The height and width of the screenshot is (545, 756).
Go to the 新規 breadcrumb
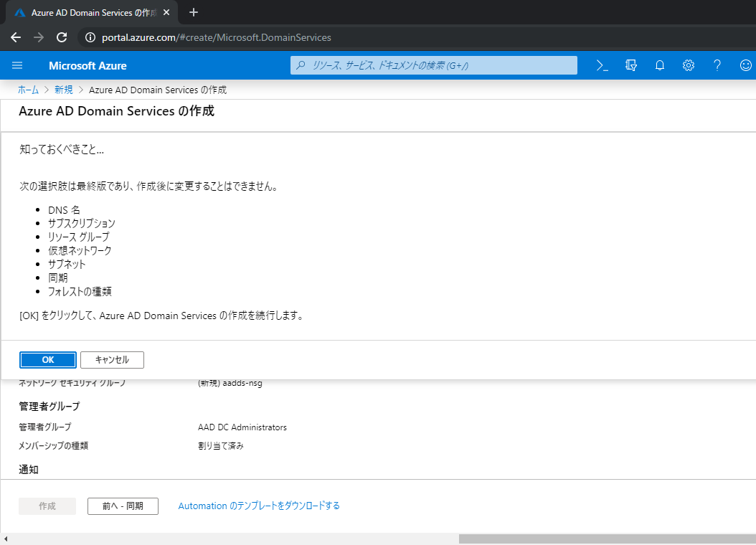[64, 90]
